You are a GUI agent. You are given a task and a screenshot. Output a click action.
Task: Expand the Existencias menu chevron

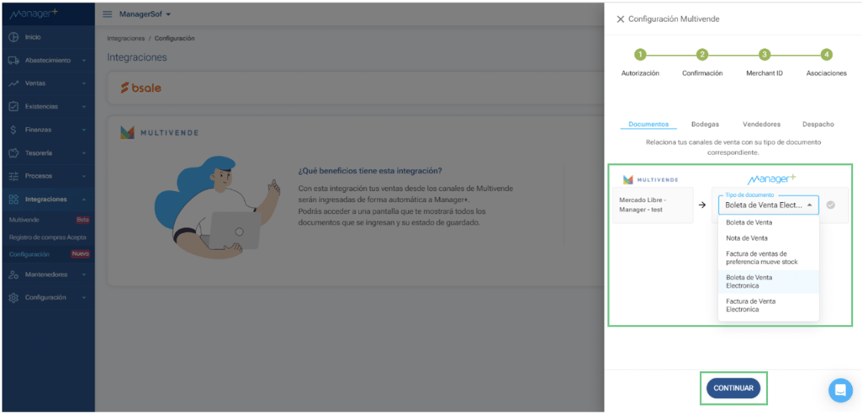pos(83,106)
